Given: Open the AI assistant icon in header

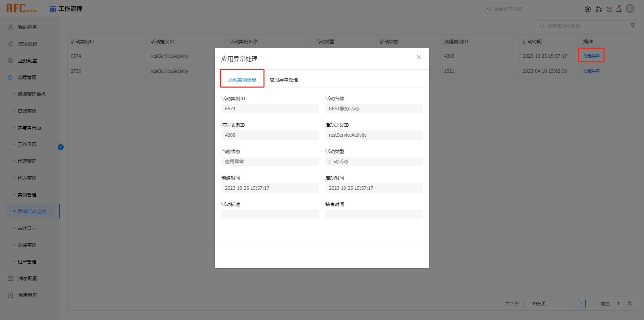Looking at the screenshot, I should coord(587,9).
